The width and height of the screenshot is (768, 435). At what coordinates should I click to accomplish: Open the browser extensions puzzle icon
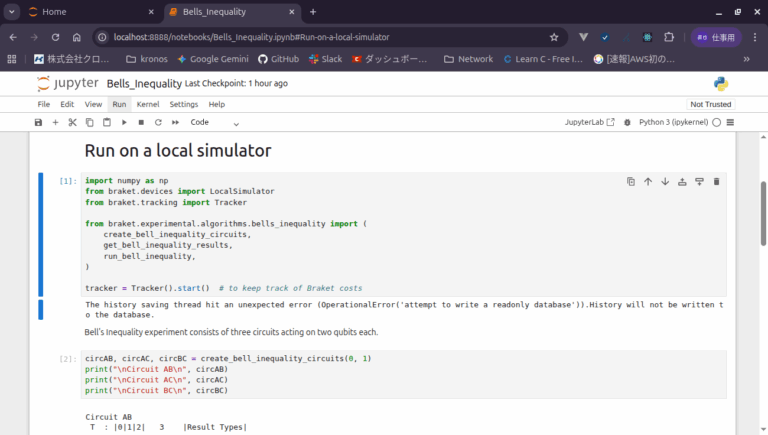pyautogui.click(x=669, y=37)
